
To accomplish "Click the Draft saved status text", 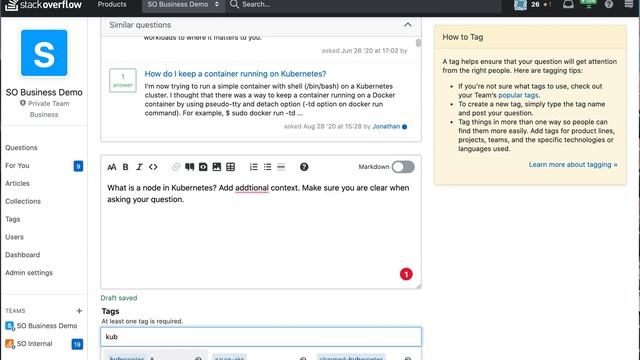I will pyautogui.click(x=119, y=298).
